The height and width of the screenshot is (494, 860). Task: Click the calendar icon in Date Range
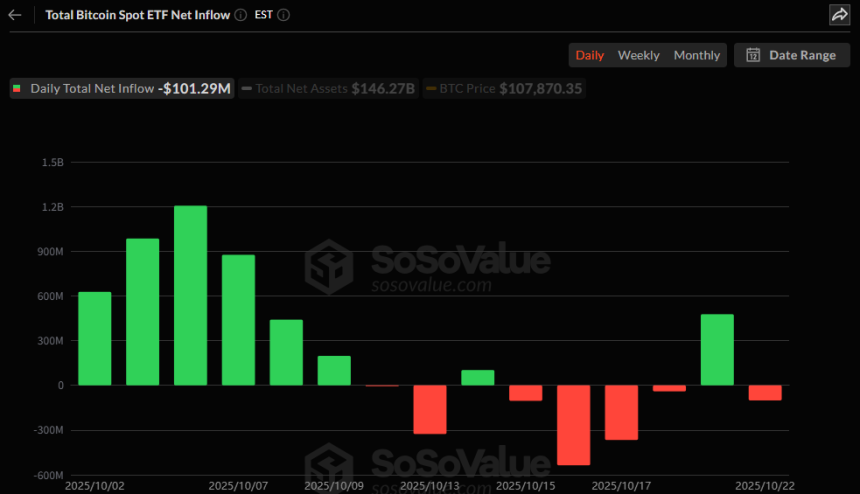(x=753, y=55)
